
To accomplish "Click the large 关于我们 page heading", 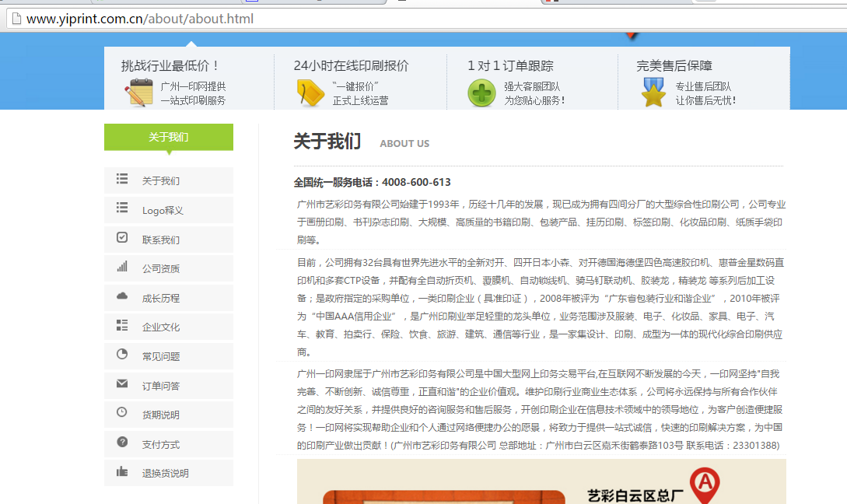I will 327,142.
